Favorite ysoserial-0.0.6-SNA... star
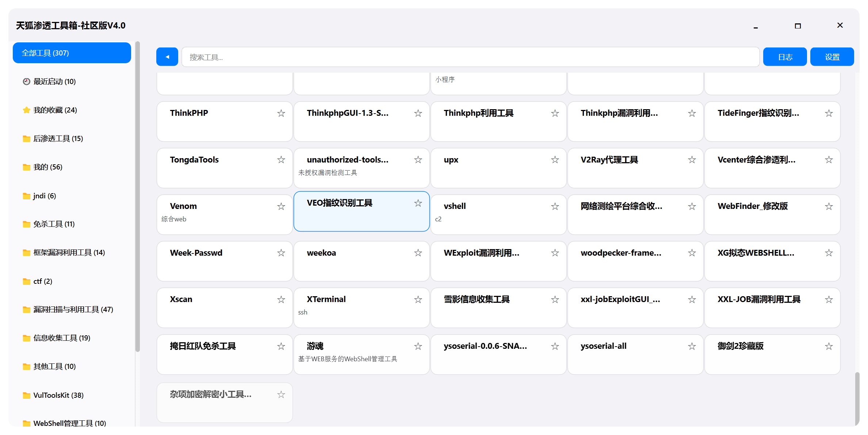868x435 pixels. point(555,346)
